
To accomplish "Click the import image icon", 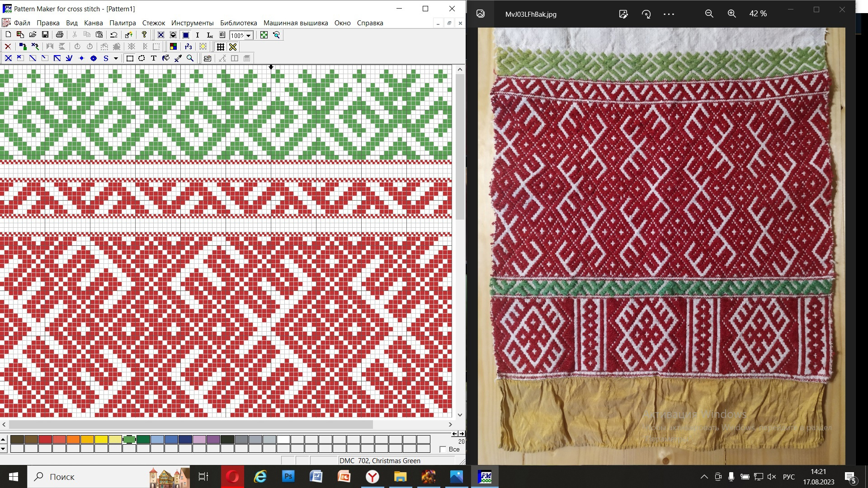I will tap(20, 35).
